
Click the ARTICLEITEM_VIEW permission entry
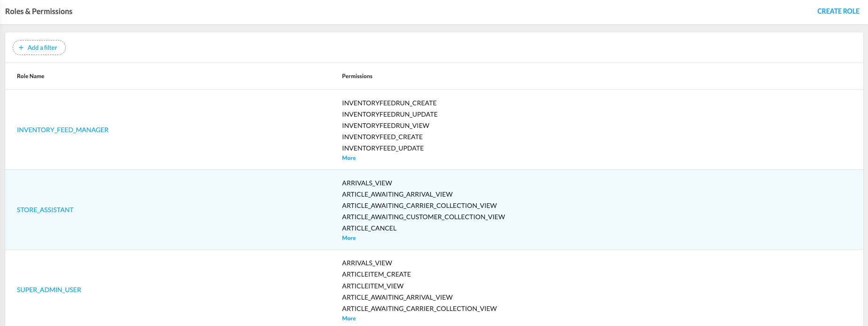coord(372,286)
